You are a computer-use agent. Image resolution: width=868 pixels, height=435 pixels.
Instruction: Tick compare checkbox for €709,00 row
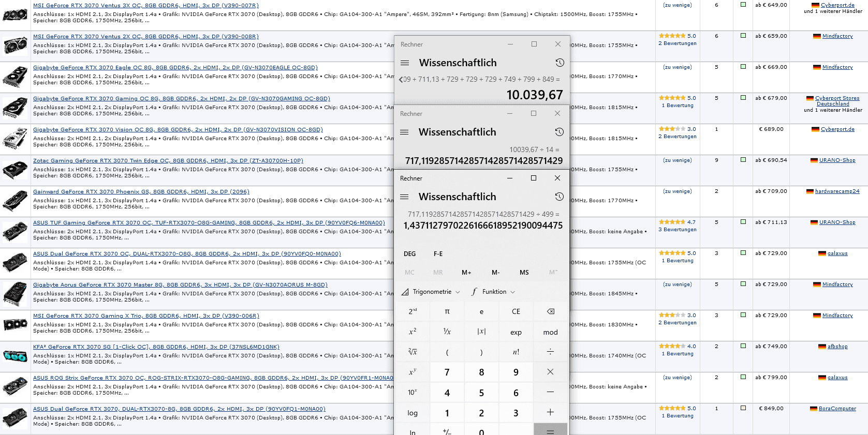[743, 191]
